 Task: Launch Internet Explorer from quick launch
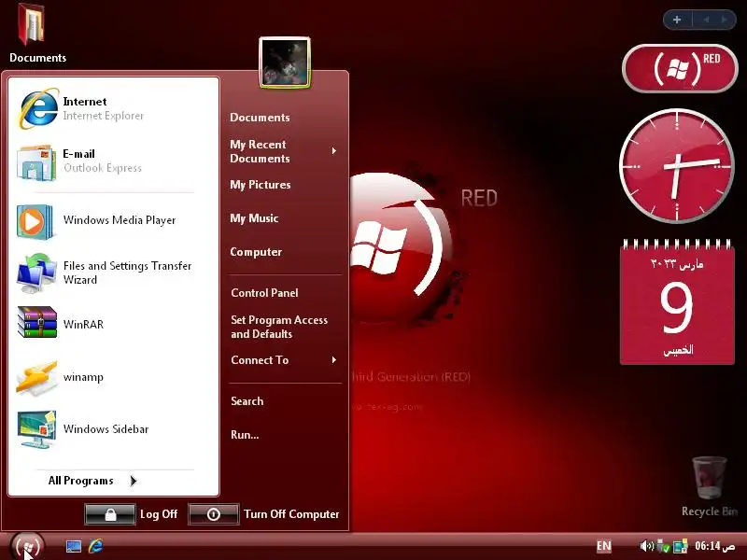coord(96,546)
